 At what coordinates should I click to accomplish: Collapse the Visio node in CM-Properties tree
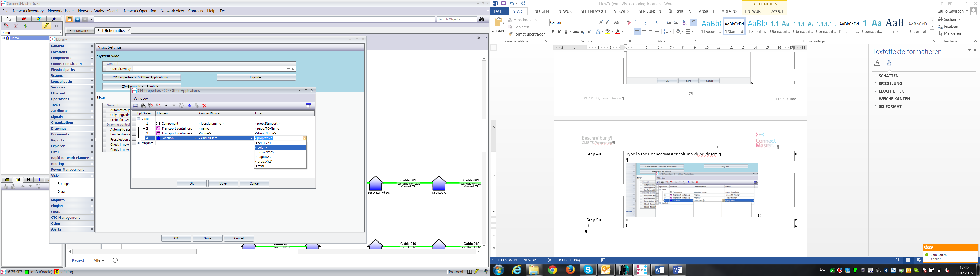point(139,119)
